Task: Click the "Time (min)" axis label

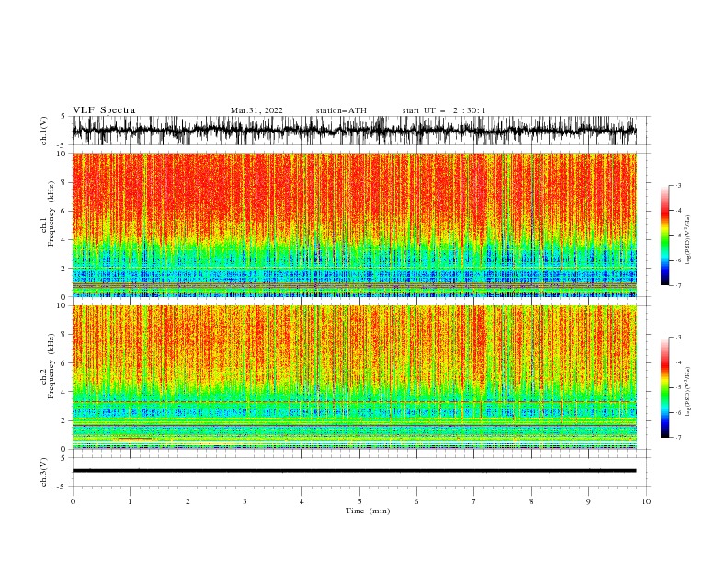Action: [368, 511]
